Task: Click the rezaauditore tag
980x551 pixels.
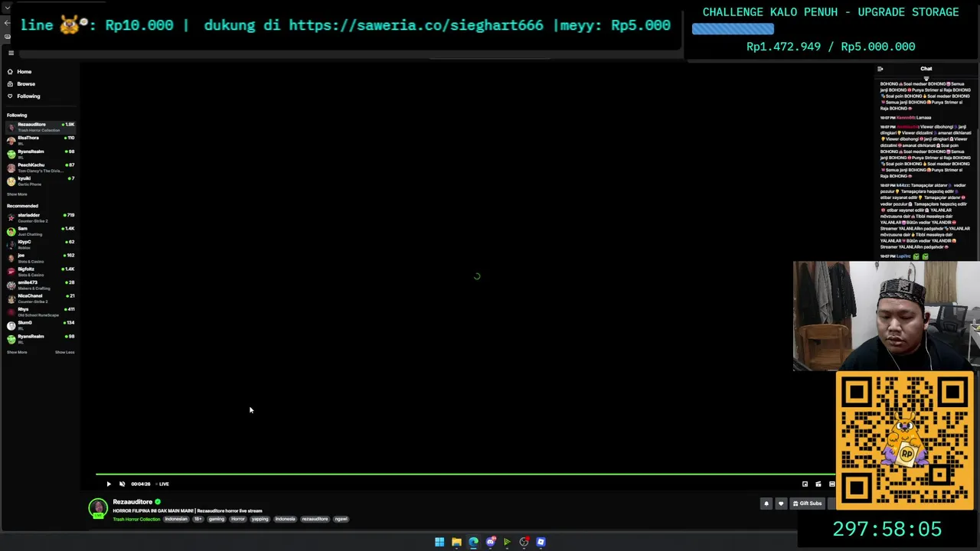Action: pyautogui.click(x=315, y=519)
